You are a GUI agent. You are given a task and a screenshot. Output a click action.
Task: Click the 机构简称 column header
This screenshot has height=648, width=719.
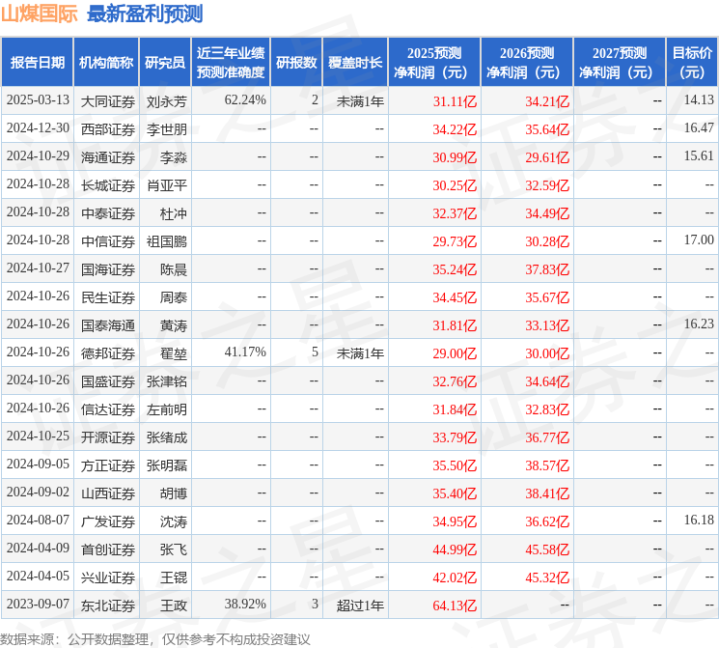106,62
